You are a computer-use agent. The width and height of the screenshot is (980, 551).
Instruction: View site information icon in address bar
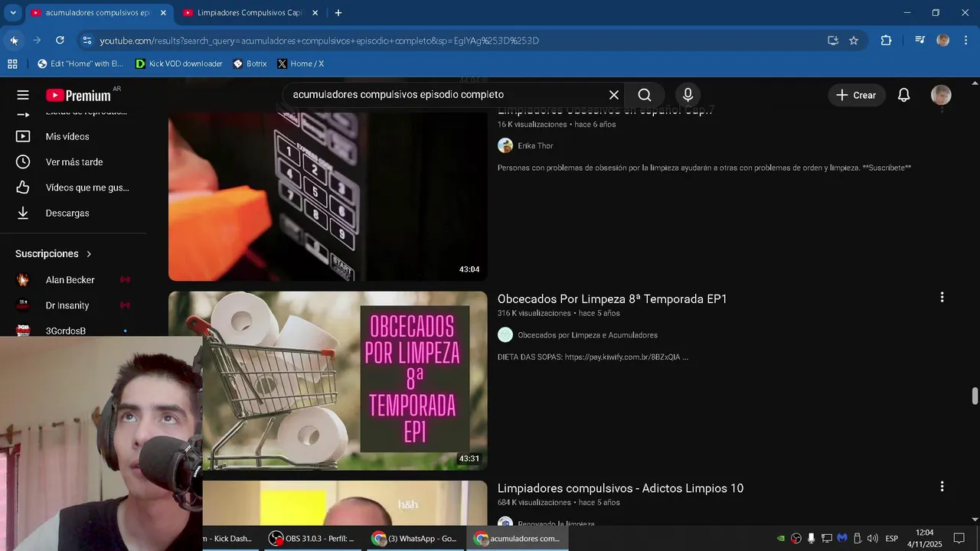pos(87,41)
